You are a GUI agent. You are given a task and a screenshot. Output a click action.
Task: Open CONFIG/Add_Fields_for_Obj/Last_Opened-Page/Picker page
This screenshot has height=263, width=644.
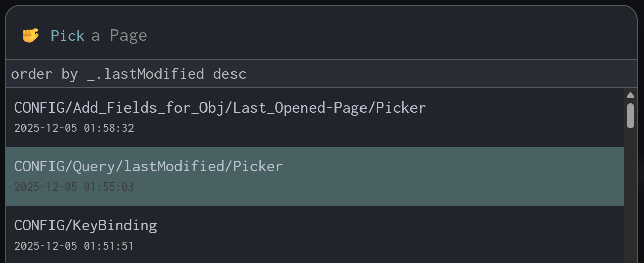[220, 108]
